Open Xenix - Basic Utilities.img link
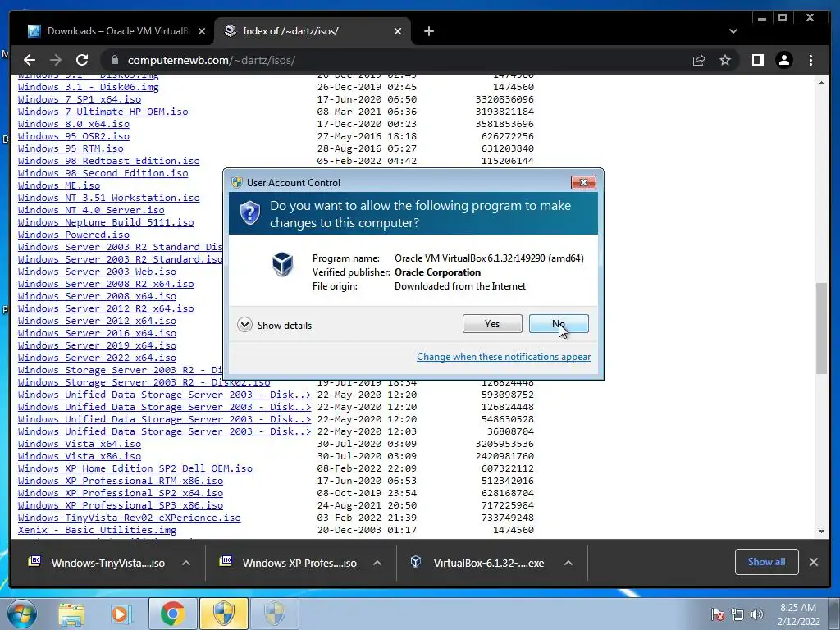Screen dimensions: 840x630 tap(97, 530)
